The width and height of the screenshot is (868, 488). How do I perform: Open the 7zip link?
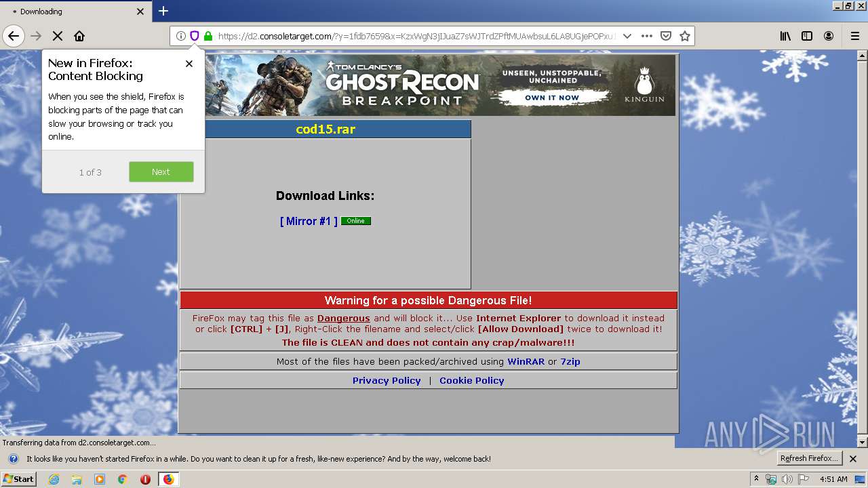point(570,362)
